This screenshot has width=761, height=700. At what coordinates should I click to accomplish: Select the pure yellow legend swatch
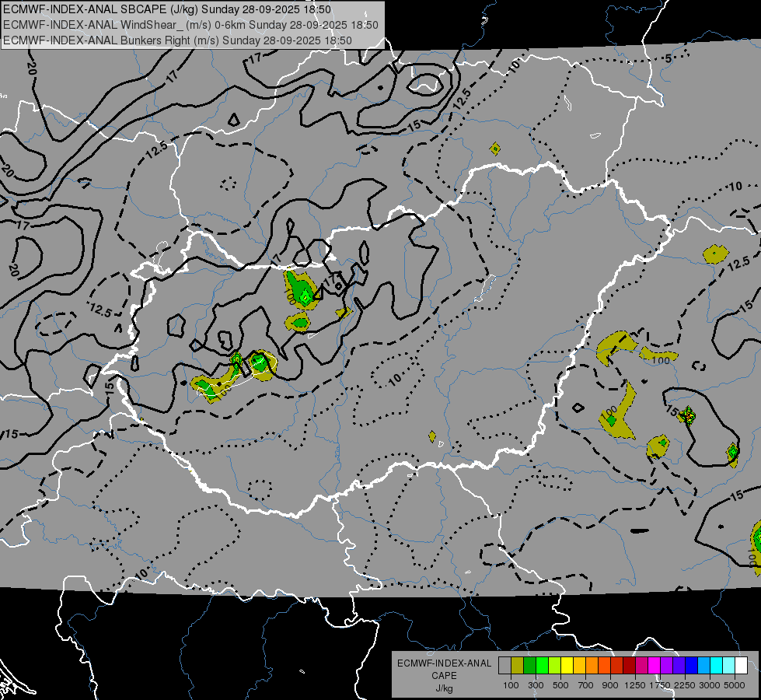[x=567, y=666]
